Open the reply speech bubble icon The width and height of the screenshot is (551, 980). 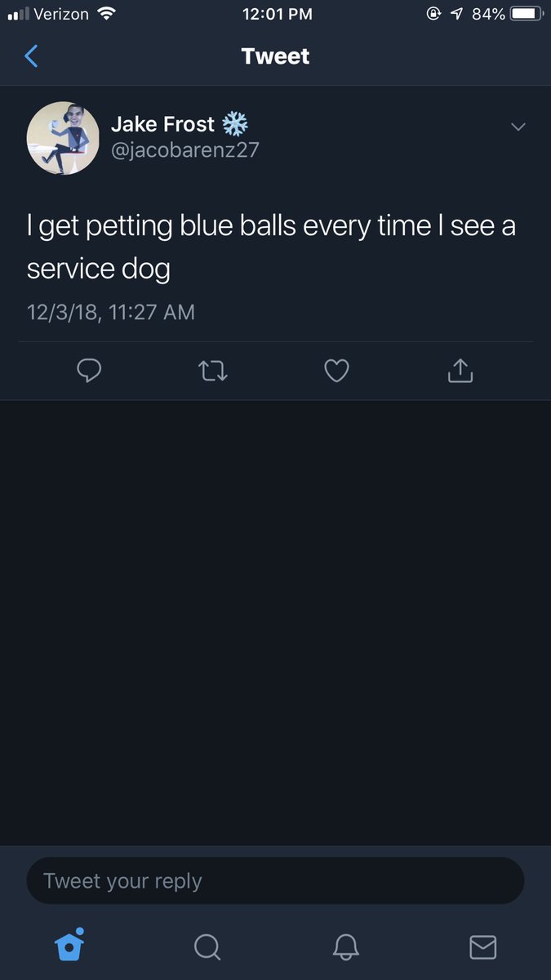tap(89, 372)
